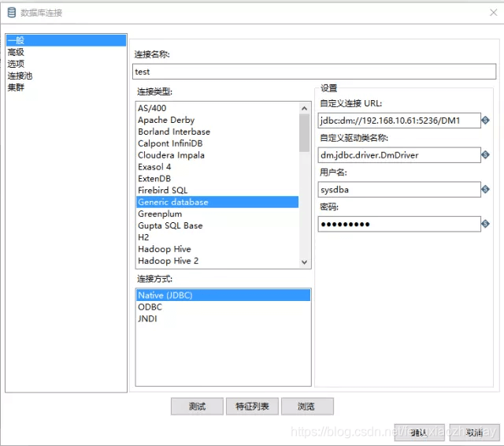Select Hadoop Hive 2 database type
Image resolution: width=504 pixels, height=446 pixels.
[169, 261]
